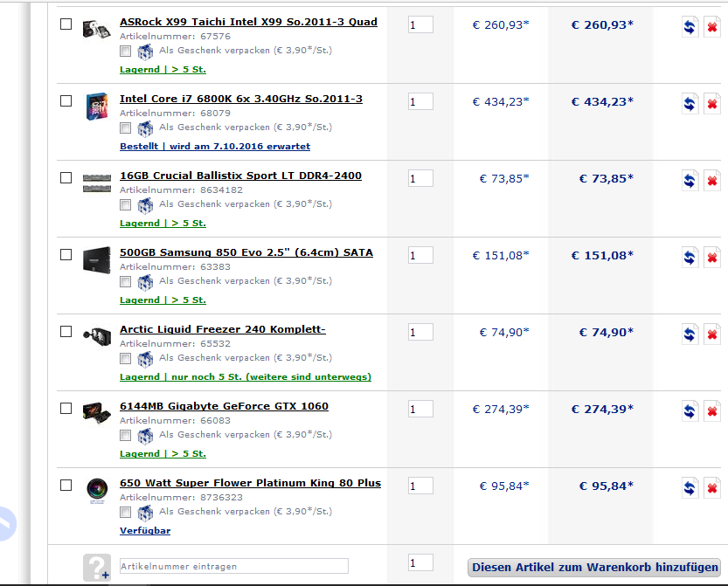
Task: Click gift box icon under Crucial Ballistix
Action: (x=145, y=205)
